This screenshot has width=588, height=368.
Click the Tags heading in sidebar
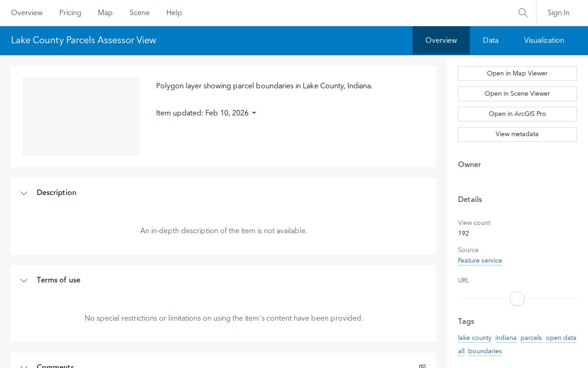(x=466, y=322)
